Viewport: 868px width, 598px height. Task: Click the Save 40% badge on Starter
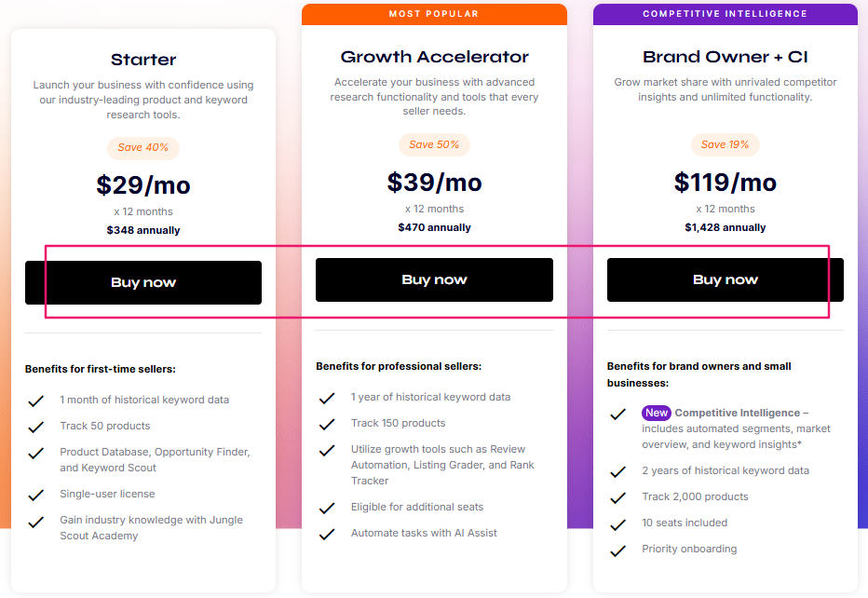[x=143, y=147]
